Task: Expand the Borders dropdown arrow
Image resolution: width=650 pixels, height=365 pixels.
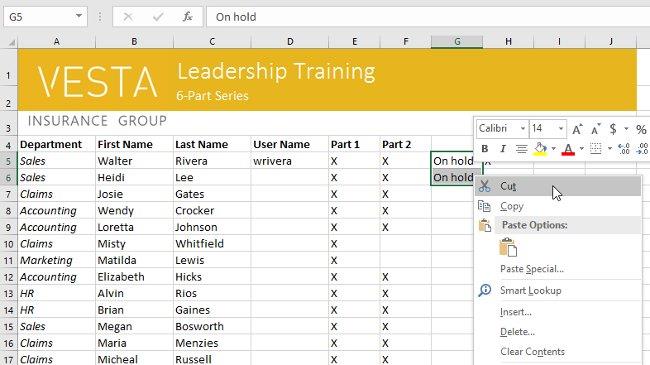Action: [609, 148]
